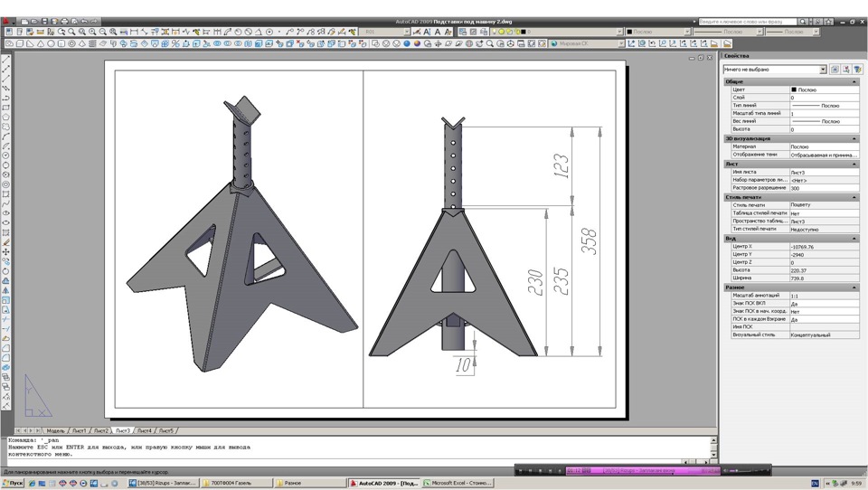Viewport: 868px width, 490px height.
Task: Click Select Objects icon in Properties panel
Action: [846, 70]
